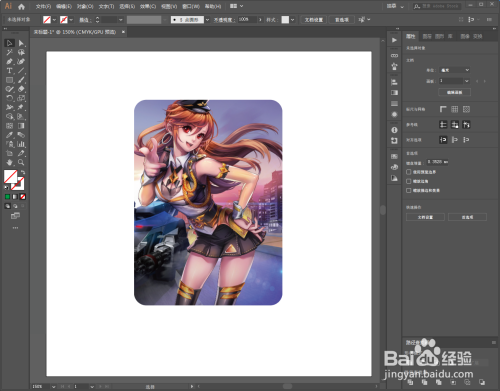500x391 pixels.
Task: Select the Scale tool
Action: [21, 98]
